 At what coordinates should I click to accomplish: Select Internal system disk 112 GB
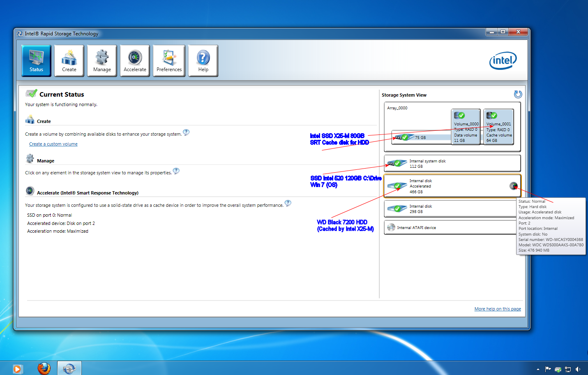[452, 163]
